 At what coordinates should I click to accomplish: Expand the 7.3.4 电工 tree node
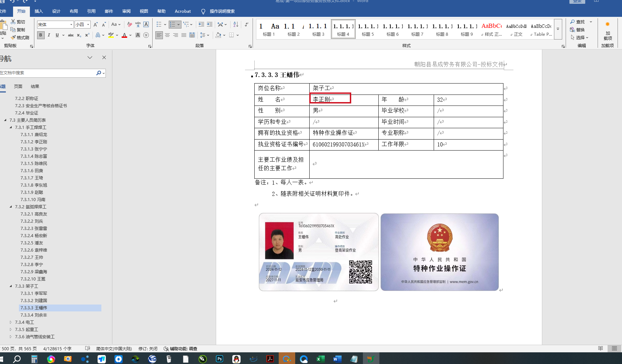coord(11,322)
